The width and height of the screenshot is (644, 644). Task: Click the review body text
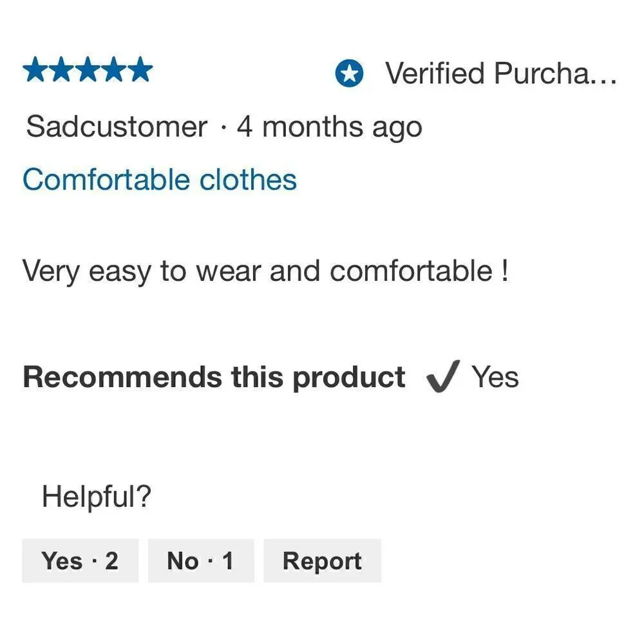coord(265,271)
